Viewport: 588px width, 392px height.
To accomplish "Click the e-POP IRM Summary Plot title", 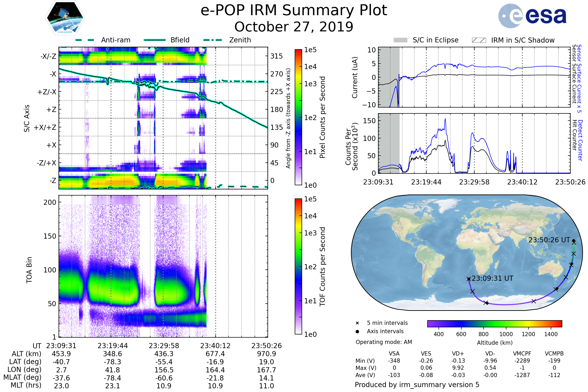I will click(x=294, y=11).
